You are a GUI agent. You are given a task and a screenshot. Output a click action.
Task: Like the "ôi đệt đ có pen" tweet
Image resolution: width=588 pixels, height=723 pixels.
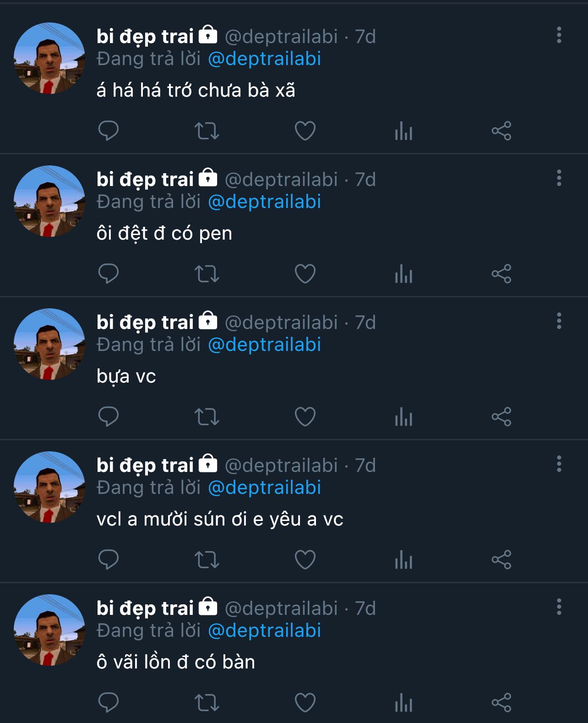coord(305,274)
